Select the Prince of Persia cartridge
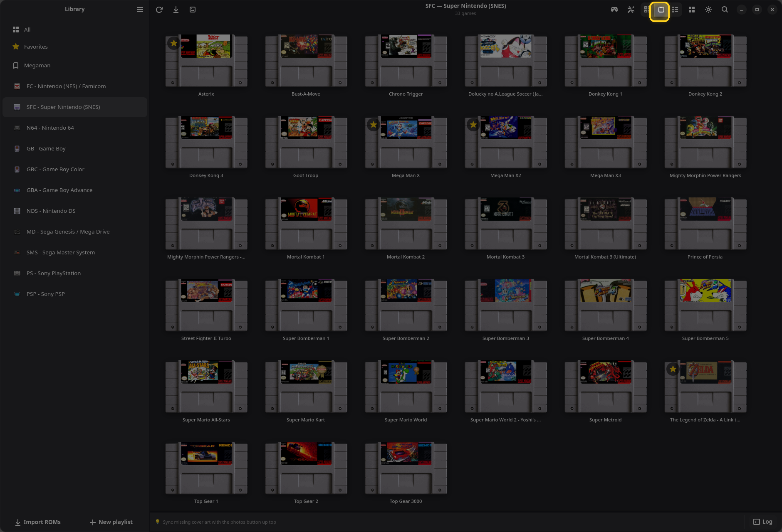782x532 pixels. tap(705, 224)
